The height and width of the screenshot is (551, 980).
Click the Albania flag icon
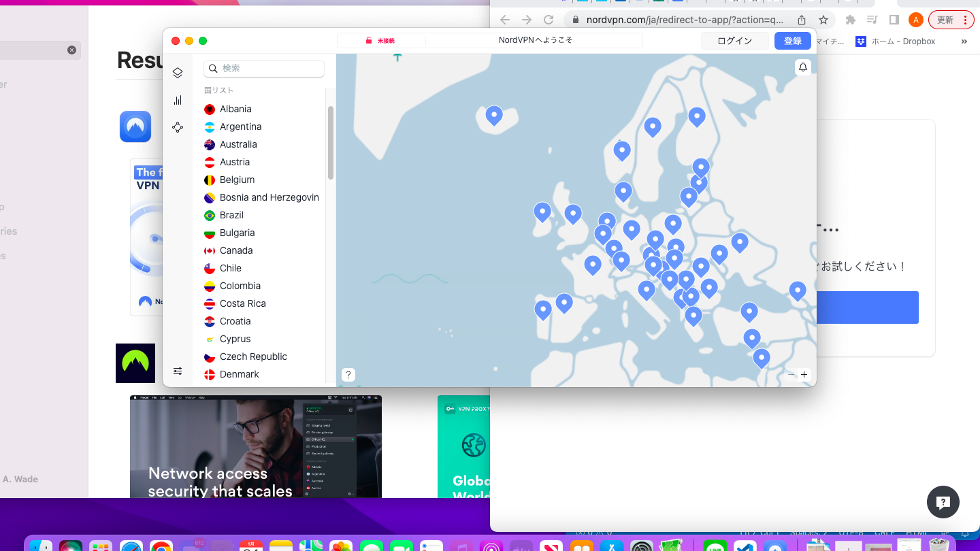pyautogui.click(x=210, y=109)
